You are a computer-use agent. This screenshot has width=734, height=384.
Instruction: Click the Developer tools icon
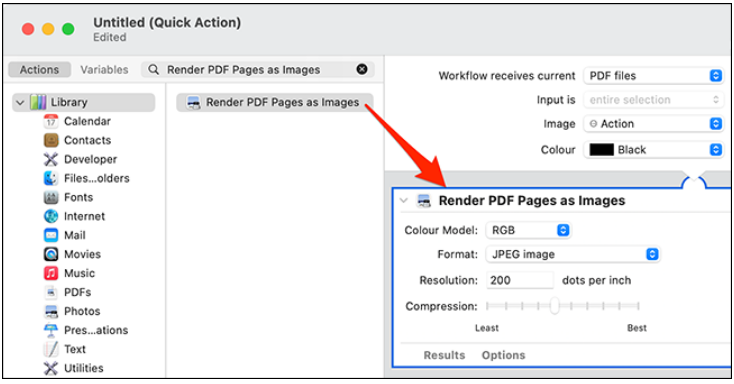pyautogui.click(x=51, y=159)
